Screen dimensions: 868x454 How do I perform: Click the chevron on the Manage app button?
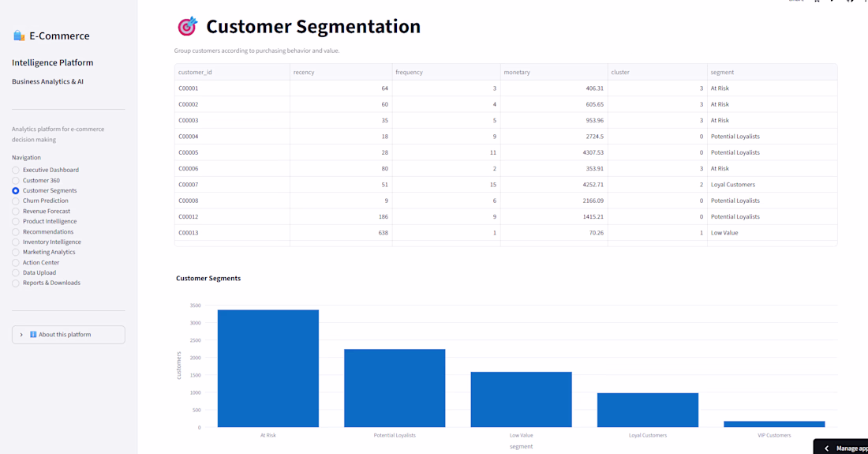click(x=826, y=448)
